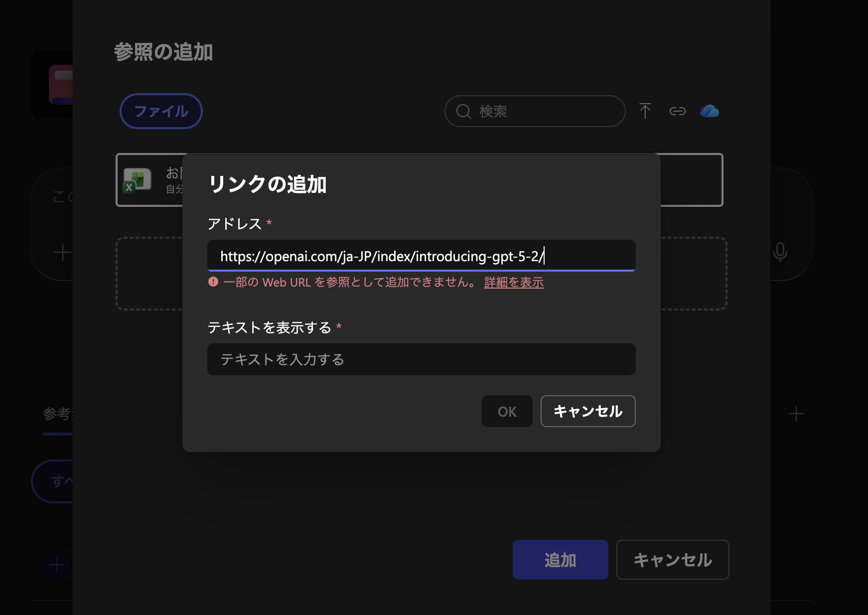Image resolution: width=868 pixels, height=615 pixels.
Task: Cancel the 参照の追加 dialog
Action: tap(673, 560)
